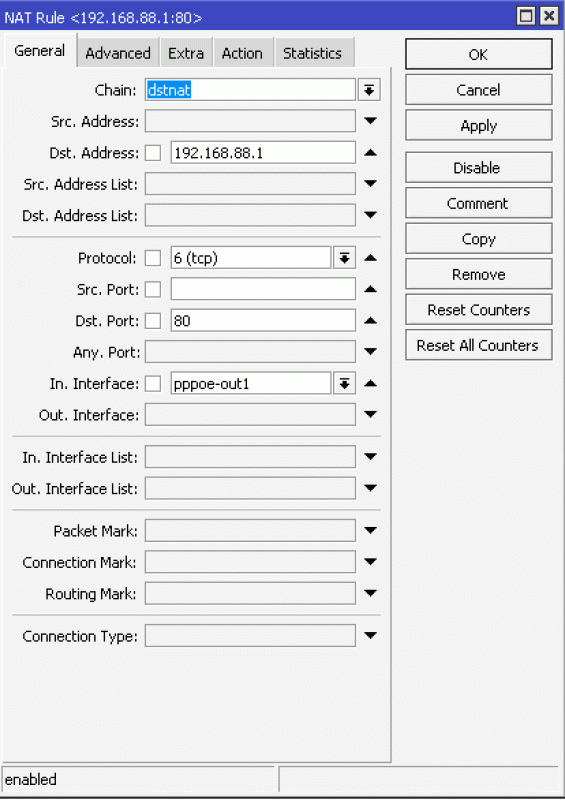Collapse the Protocol field
Image resolution: width=565 pixels, height=800 pixels.
(x=371, y=258)
